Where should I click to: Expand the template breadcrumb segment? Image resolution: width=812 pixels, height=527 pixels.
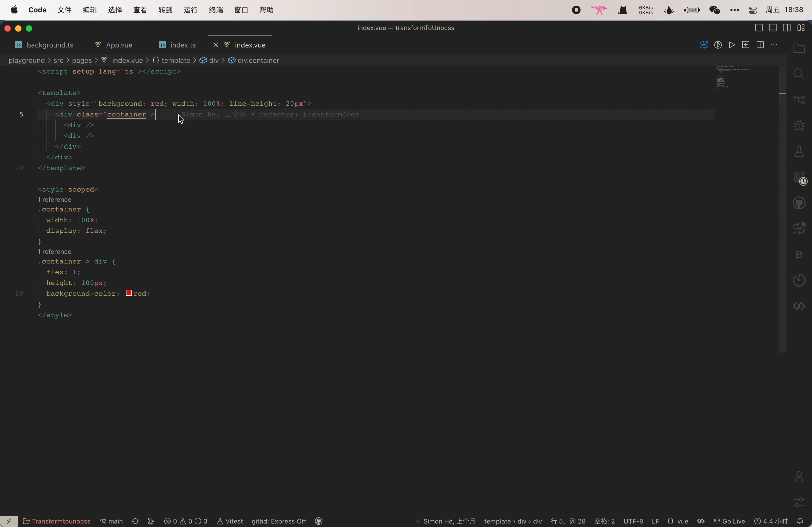point(175,60)
